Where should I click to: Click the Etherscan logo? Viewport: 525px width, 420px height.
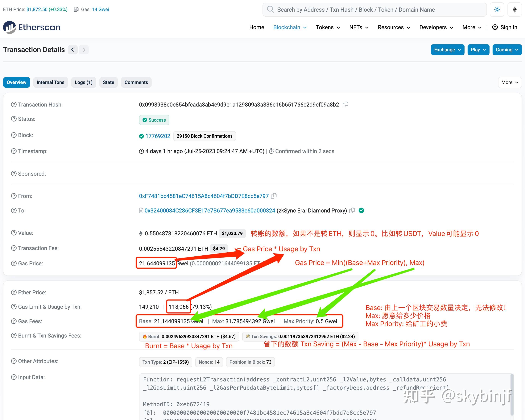pyautogui.click(x=32, y=27)
